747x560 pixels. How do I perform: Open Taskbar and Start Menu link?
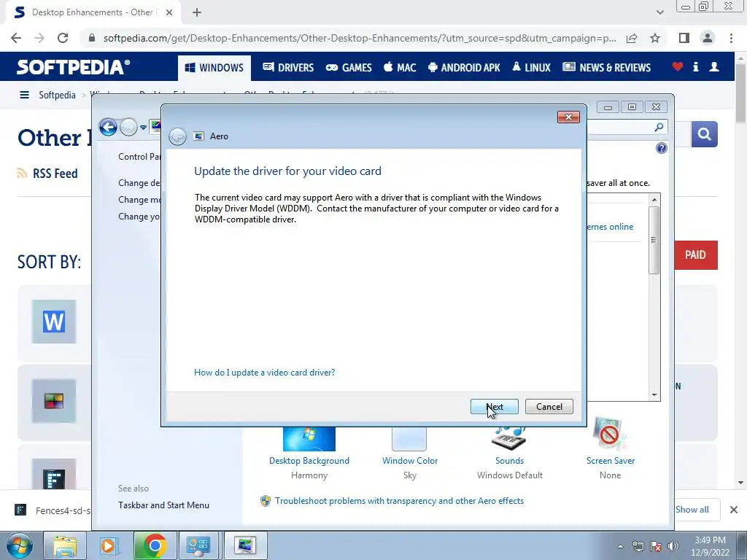point(163,505)
